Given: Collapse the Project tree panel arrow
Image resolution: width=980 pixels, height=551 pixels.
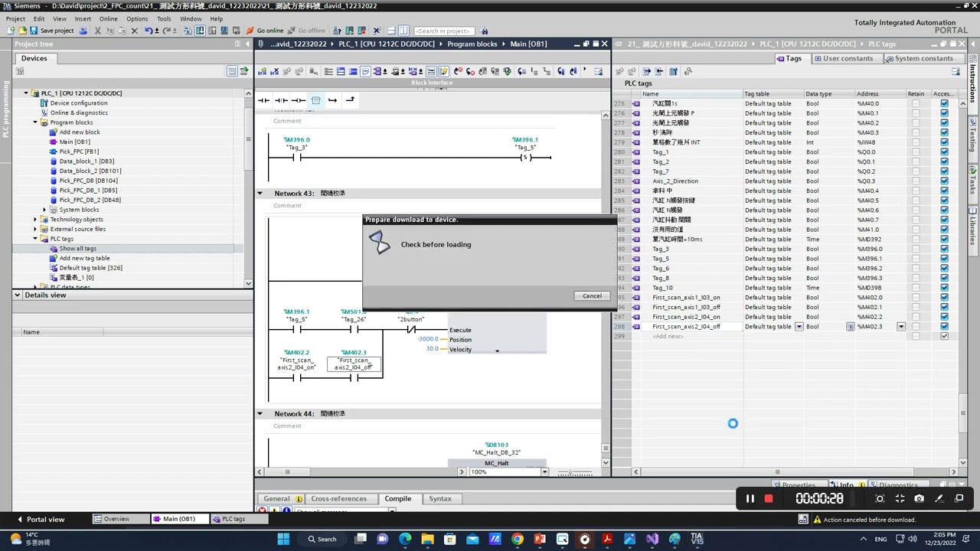Looking at the screenshot, I should [x=247, y=44].
